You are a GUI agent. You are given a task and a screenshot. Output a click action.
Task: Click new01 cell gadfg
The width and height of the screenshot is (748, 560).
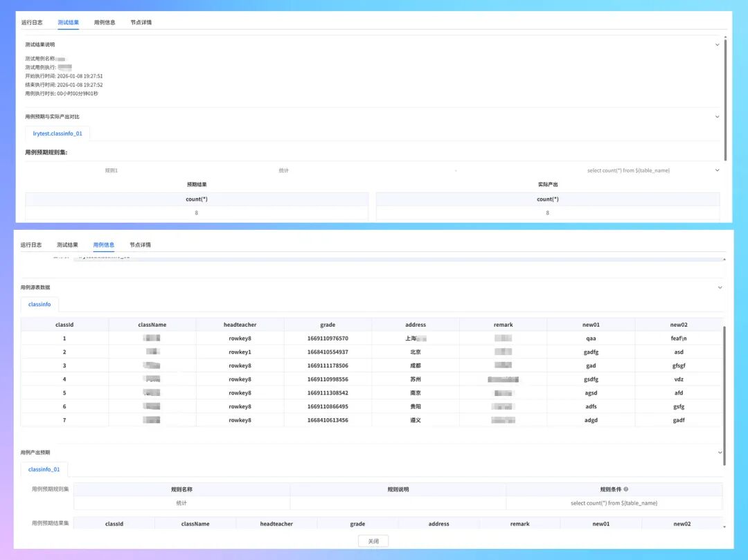(591, 352)
